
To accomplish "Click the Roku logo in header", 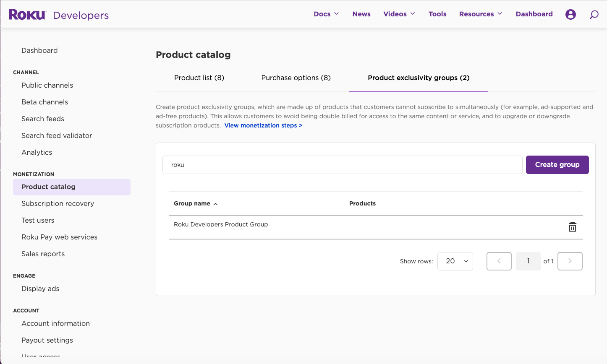I will click(27, 15).
